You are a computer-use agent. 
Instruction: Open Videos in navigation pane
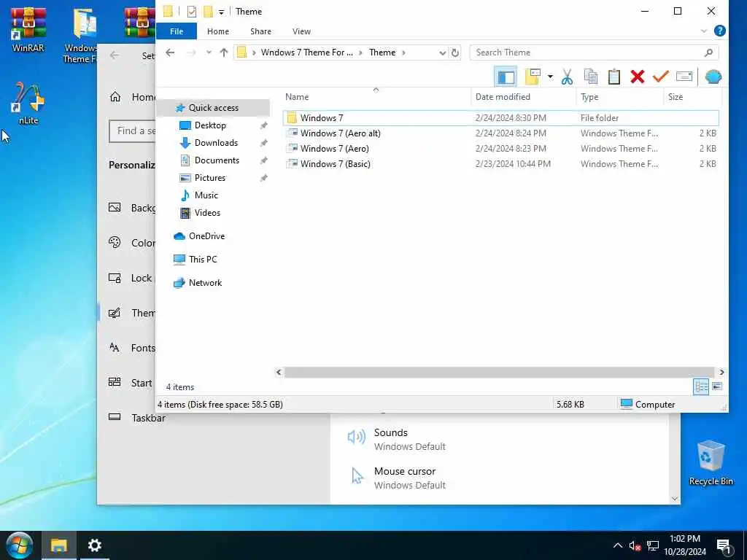pyautogui.click(x=207, y=213)
